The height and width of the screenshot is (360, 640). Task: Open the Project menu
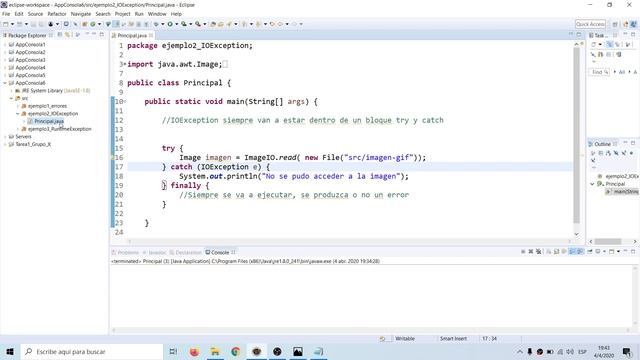[x=122, y=14]
